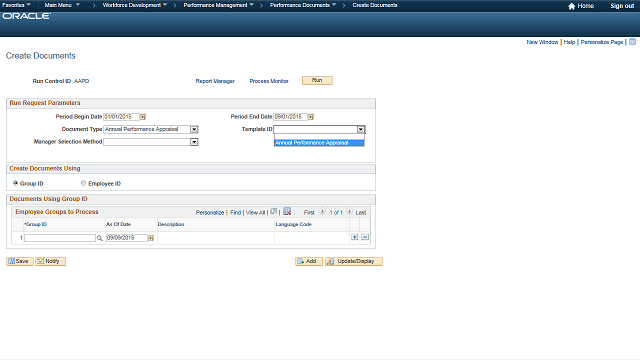Show next row arrow icon

coord(349,212)
